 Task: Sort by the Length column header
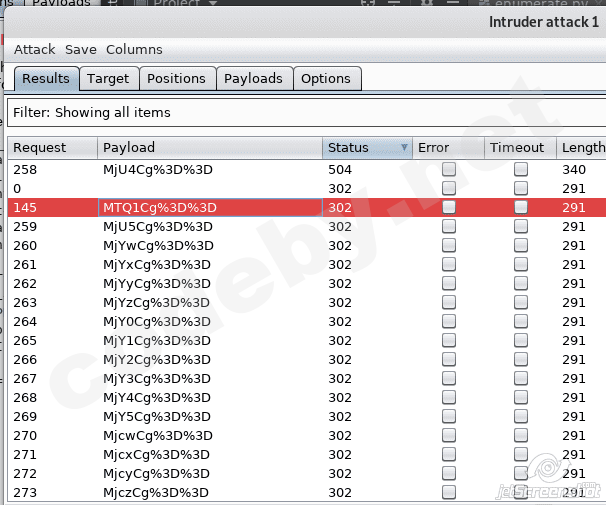[581, 148]
